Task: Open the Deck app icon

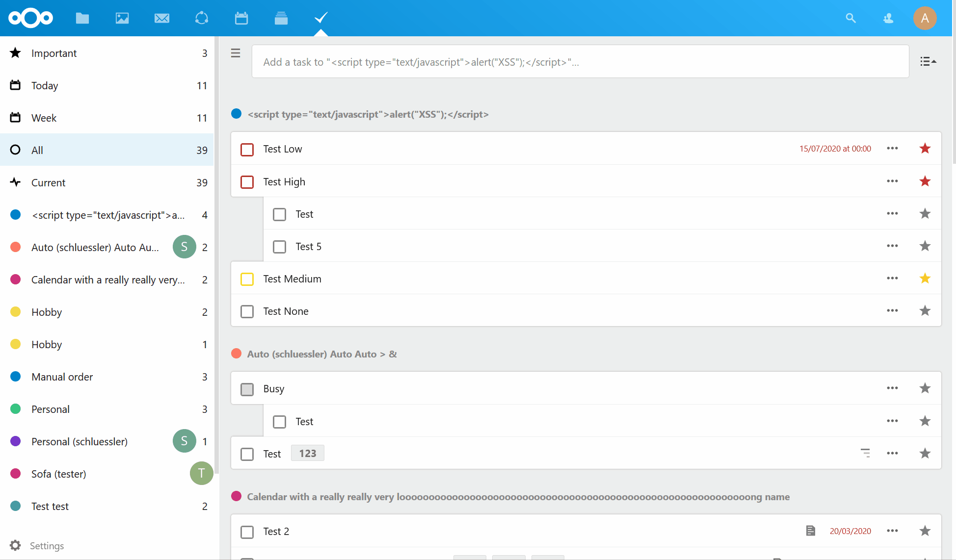Action: 281,18
